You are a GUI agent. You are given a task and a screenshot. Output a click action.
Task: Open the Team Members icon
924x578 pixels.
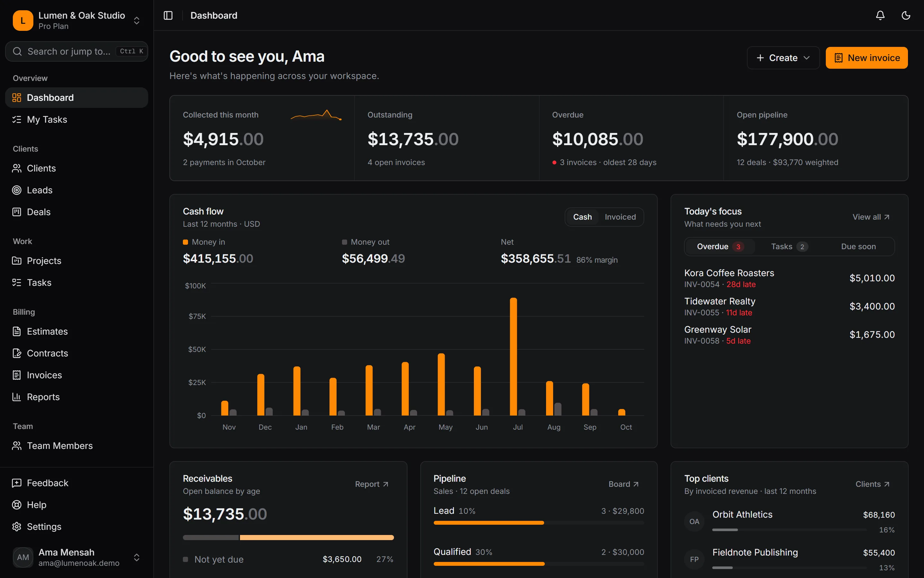coord(17,446)
